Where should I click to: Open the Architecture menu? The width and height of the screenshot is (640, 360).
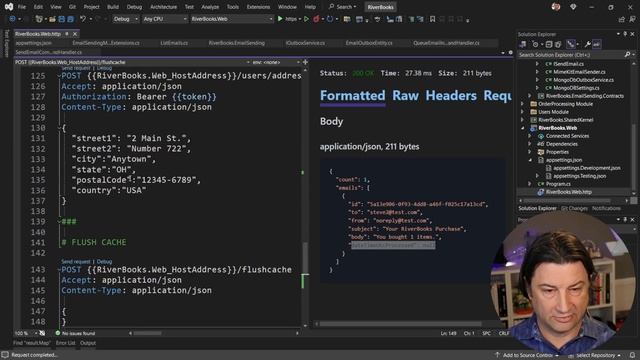(x=163, y=7)
